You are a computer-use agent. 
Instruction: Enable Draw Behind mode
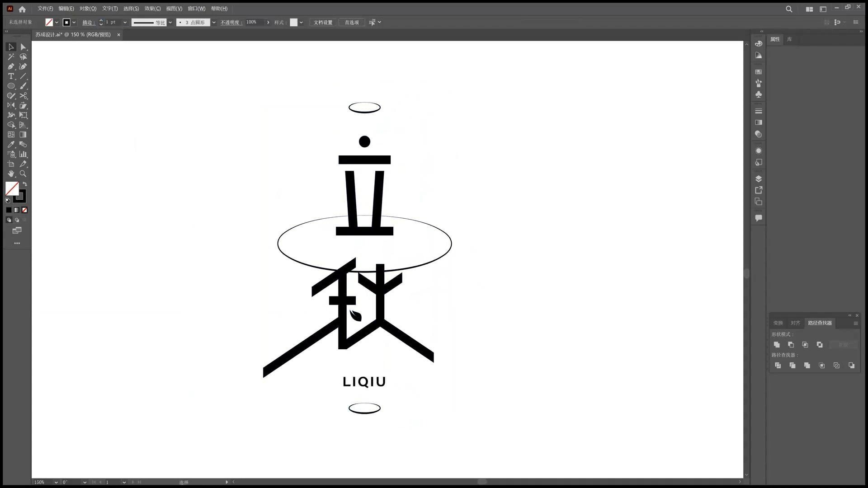coord(17,220)
